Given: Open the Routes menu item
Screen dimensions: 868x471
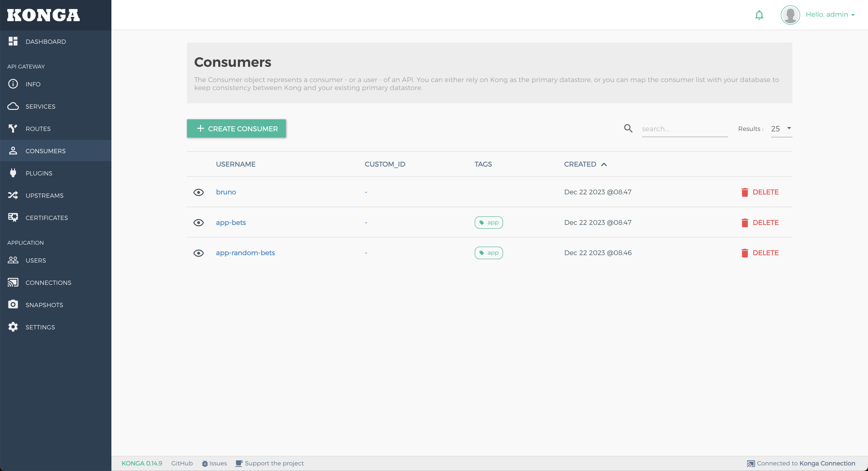Looking at the screenshot, I should [x=38, y=129].
